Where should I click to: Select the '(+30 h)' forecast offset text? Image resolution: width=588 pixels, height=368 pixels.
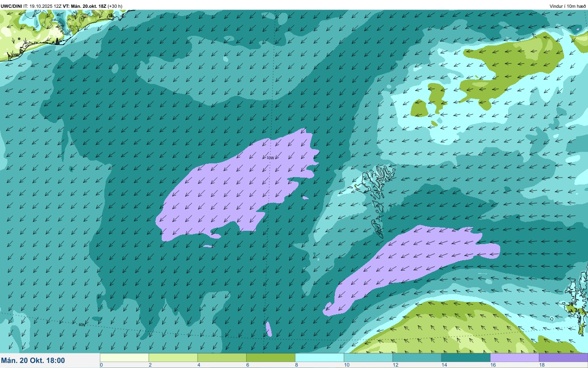pos(115,6)
